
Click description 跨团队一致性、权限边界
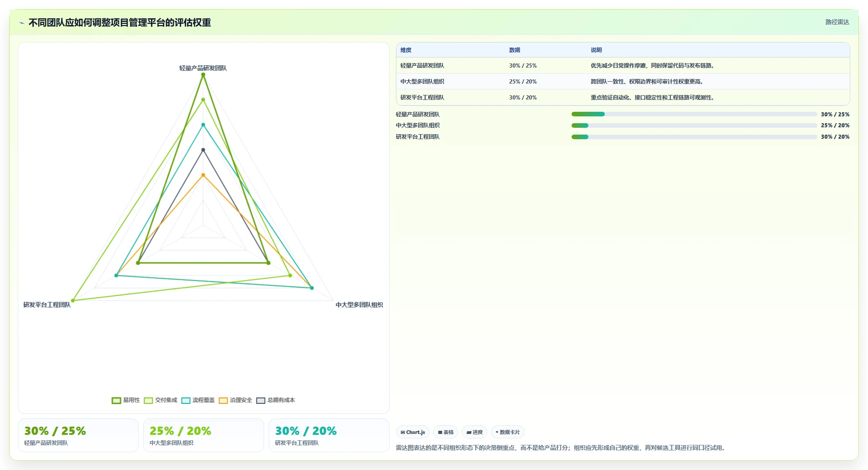[647, 82]
